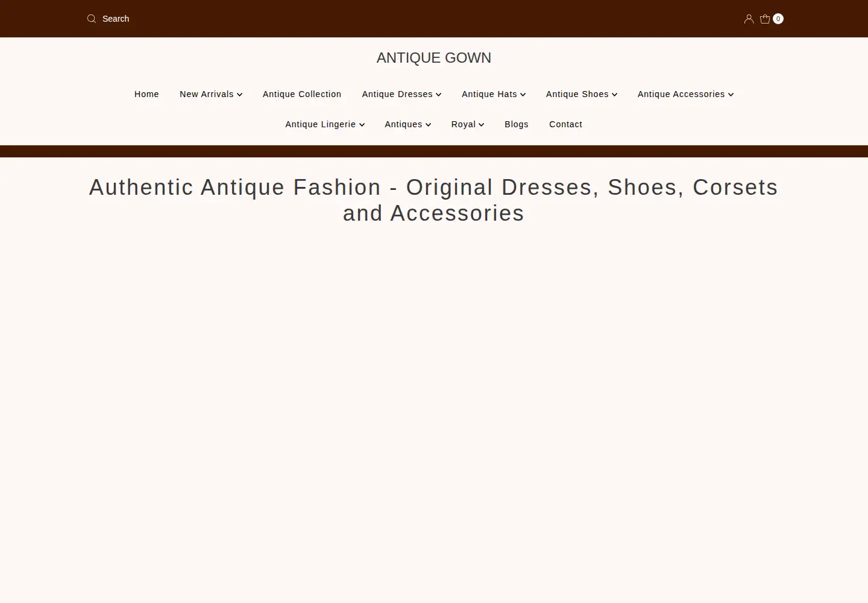Open the New Arrivals menu item
The height and width of the screenshot is (603, 868).
206,94
